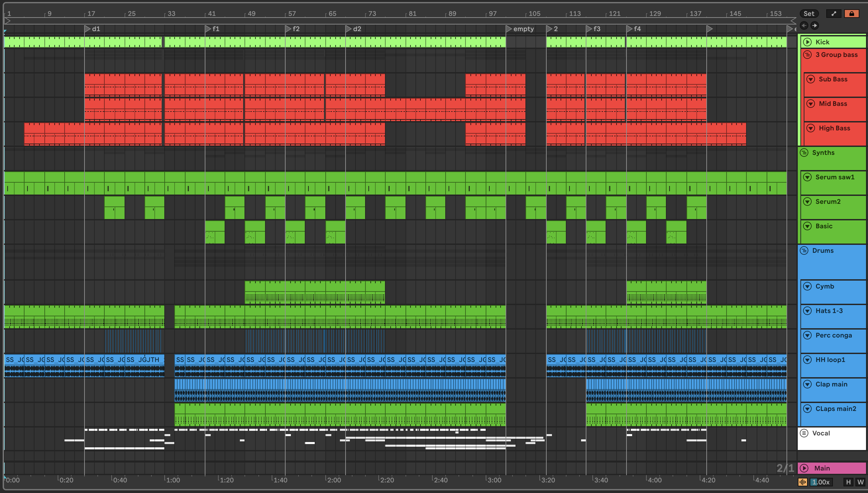Click the empty locator marker
The image size is (868, 493).
[x=509, y=29]
